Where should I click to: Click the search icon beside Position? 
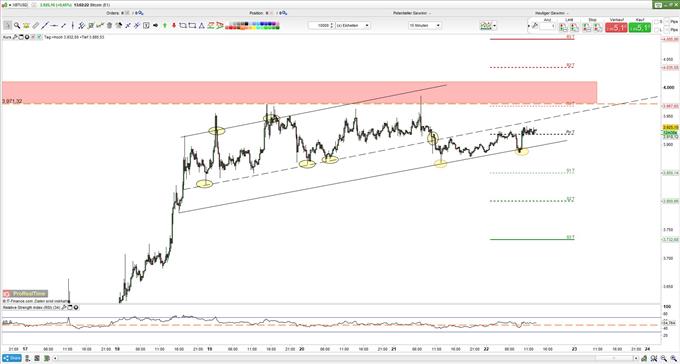[284, 13]
